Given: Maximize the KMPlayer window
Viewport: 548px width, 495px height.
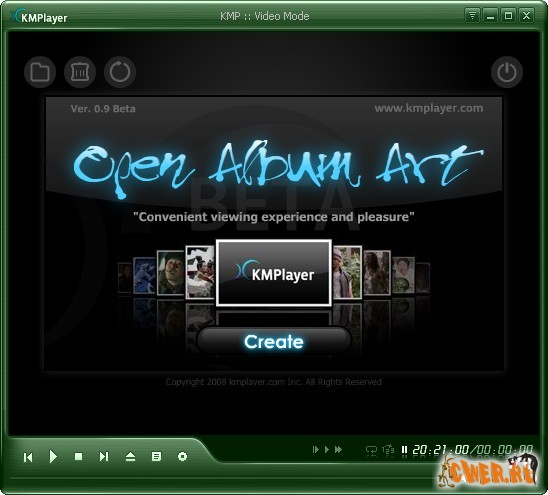Looking at the screenshot, I should tap(509, 16).
